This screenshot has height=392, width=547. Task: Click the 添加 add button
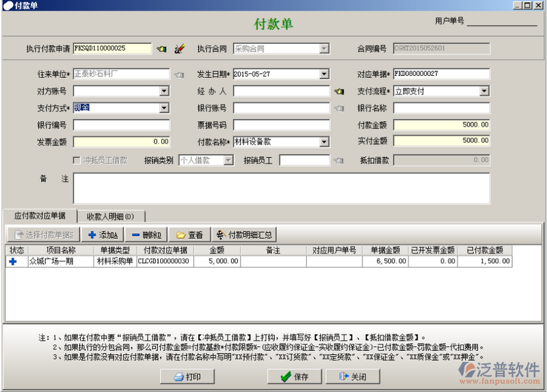103,235
